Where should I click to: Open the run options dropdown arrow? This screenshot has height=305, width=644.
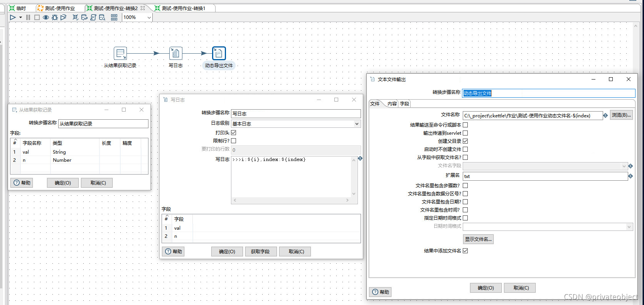(x=20, y=17)
